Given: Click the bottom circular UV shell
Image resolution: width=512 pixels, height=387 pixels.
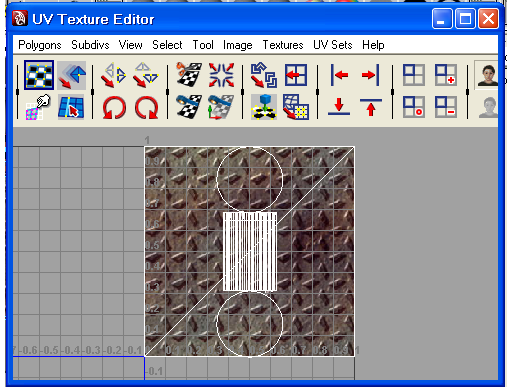Looking at the screenshot, I should click(x=250, y=324).
